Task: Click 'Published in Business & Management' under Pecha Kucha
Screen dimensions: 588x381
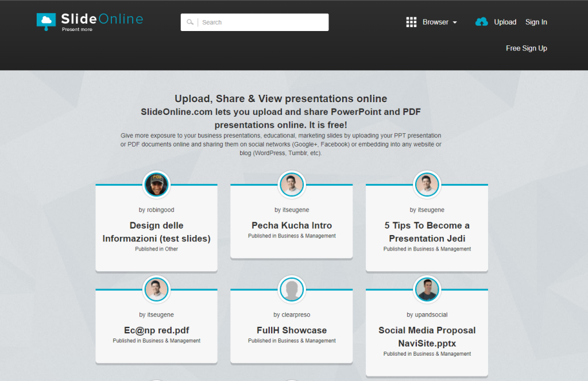Action: [x=292, y=236]
